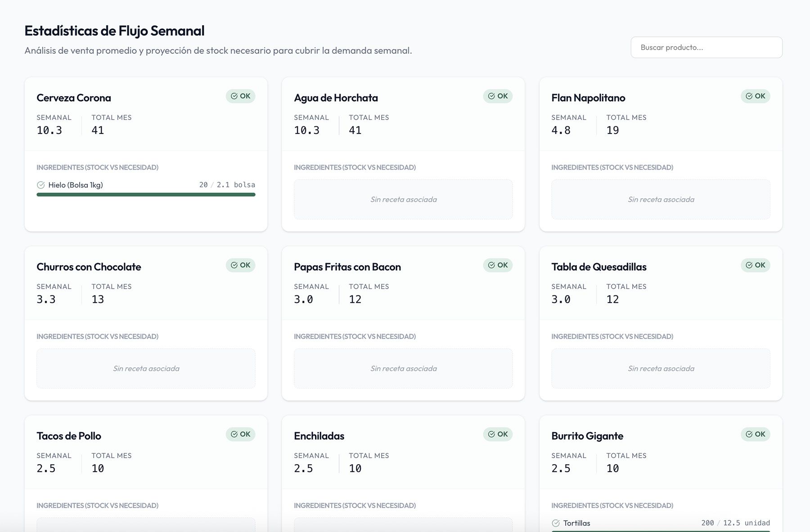The width and height of the screenshot is (810, 532).
Task: Click the Estadísticas de Flujo Semanal heading
Action: 114,31
